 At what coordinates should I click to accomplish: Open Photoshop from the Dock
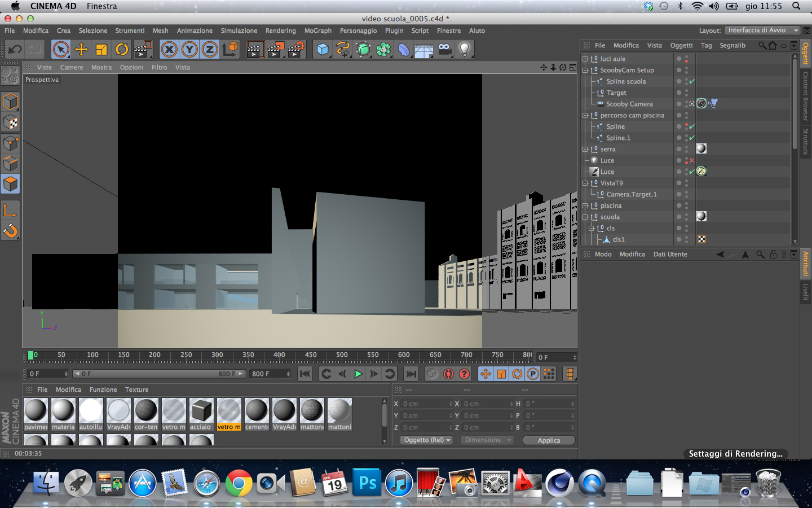(367, 483)
